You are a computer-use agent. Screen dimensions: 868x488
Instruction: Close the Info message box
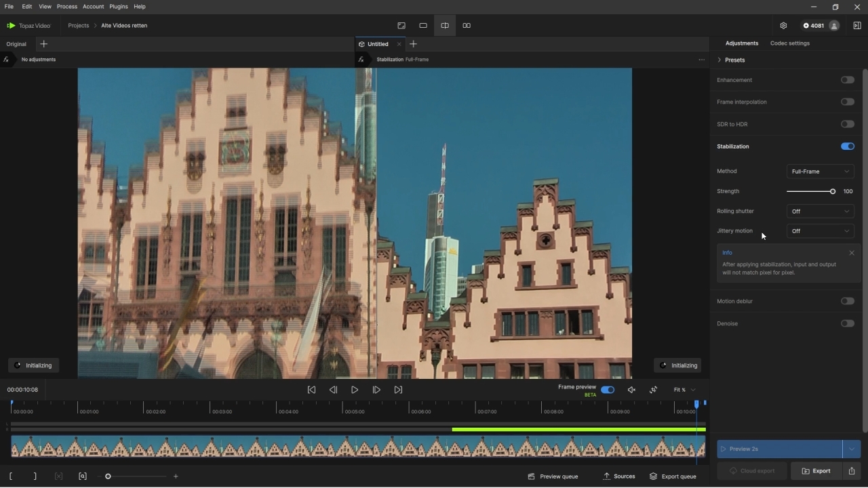click(852, 253)
